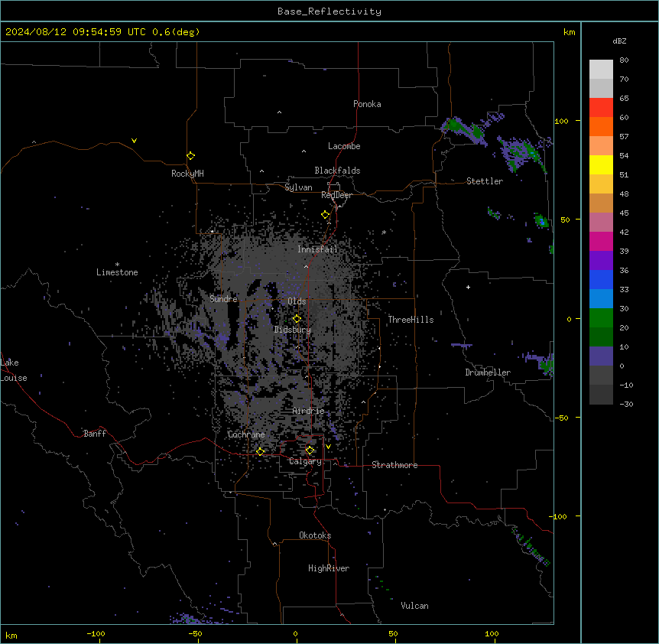This screenshot has height=644, width=659.
Task: Click the km unit label at top right
Action: [569, 32]
